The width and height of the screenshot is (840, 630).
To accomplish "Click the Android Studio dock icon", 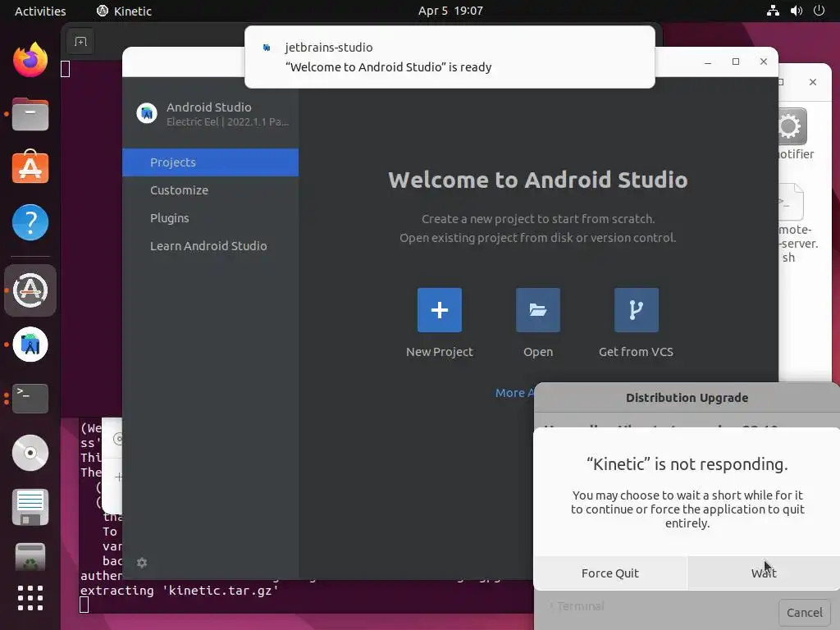I will [x=30, y=345].
